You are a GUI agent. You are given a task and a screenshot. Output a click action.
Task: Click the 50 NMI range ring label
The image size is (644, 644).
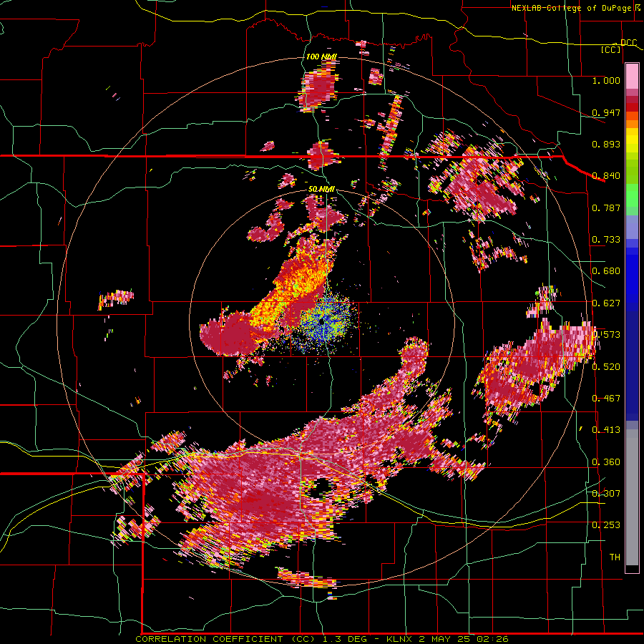321,189
